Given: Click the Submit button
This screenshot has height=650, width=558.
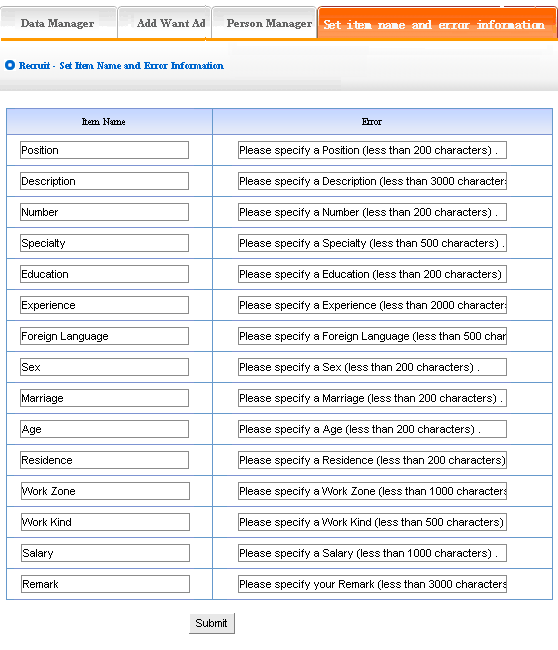Looking at the screenshot, I should tap(211, 623).
